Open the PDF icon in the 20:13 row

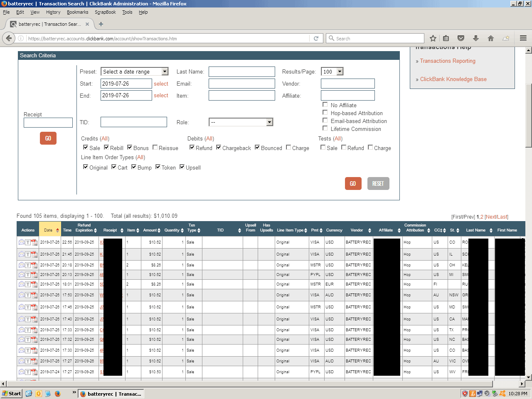pyautogui.click(x=34, y=274)
